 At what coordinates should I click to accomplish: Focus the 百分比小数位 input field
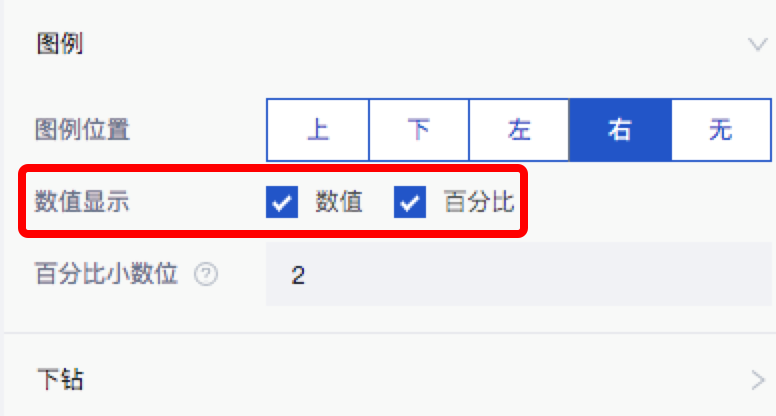coord(519,275)
